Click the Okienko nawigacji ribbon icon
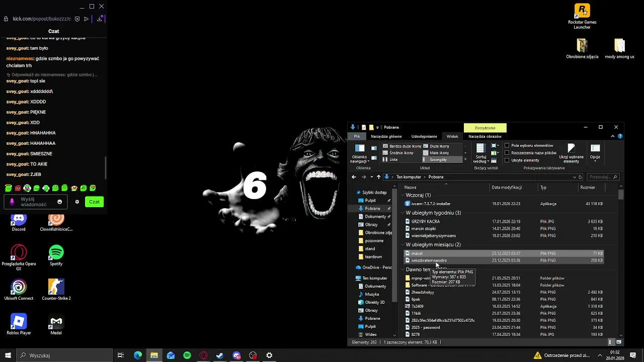644x362 pixels. pyautogui.click(x=360, y=153)
